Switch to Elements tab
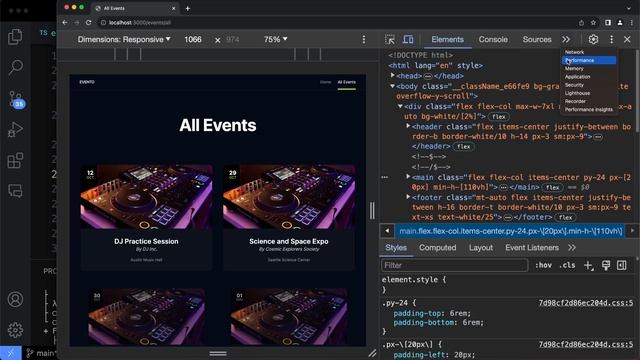Screen dimensions: 640x360 [447, 40]
